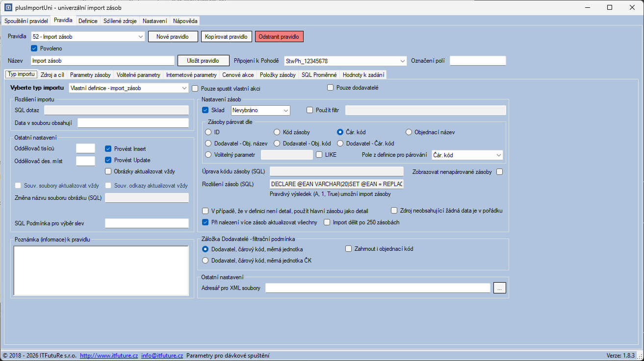Expand the Připojení k Pohodě dropdown
644x361 pixels.
coord(402,61)
